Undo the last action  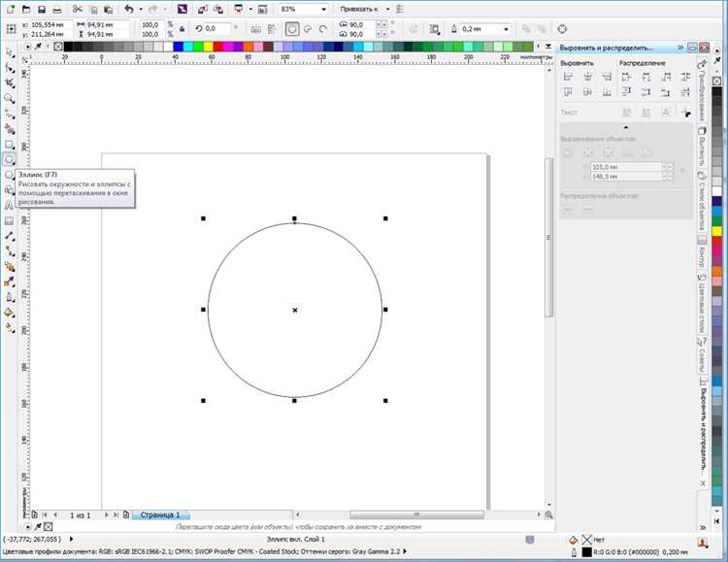(x=129, y=9)
